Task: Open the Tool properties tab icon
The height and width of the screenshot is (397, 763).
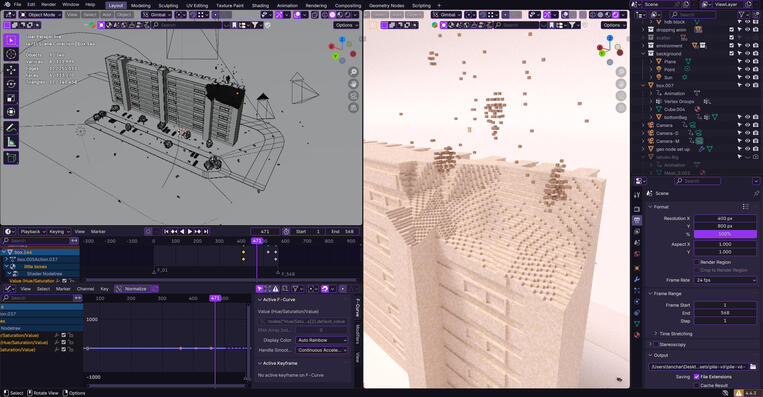Action: click(637, 195)
